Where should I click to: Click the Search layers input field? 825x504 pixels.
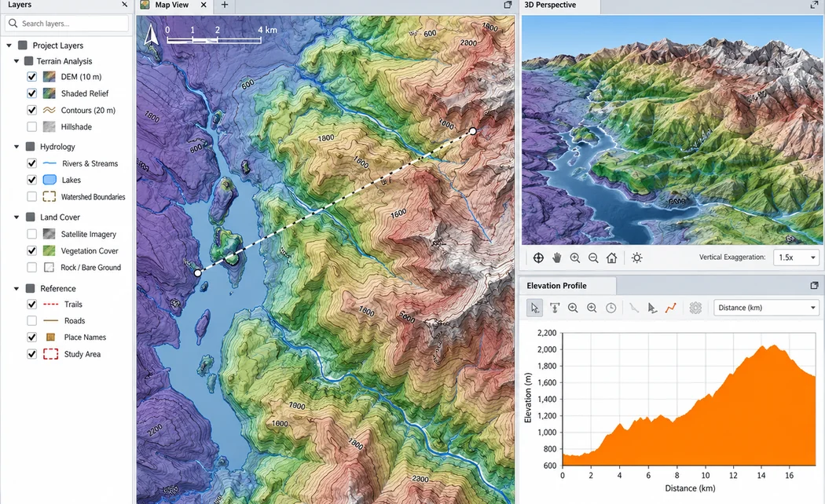coord(67,23)
